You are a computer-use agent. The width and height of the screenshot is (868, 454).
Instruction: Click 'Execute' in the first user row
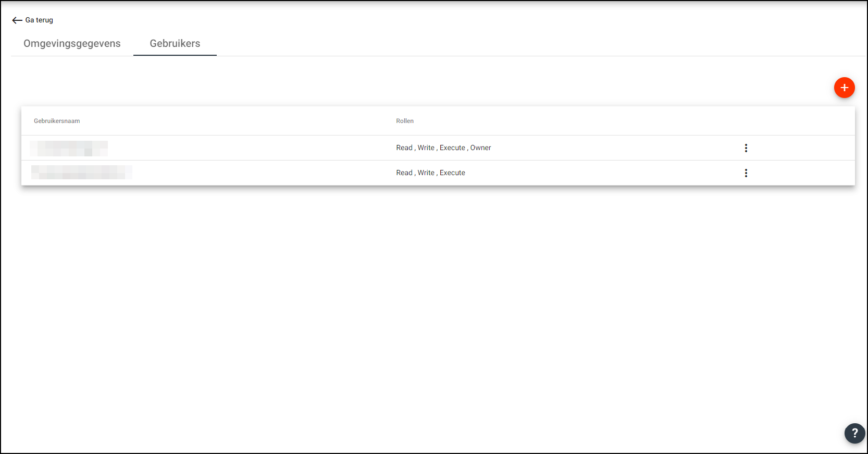click(x=452, y=148)
